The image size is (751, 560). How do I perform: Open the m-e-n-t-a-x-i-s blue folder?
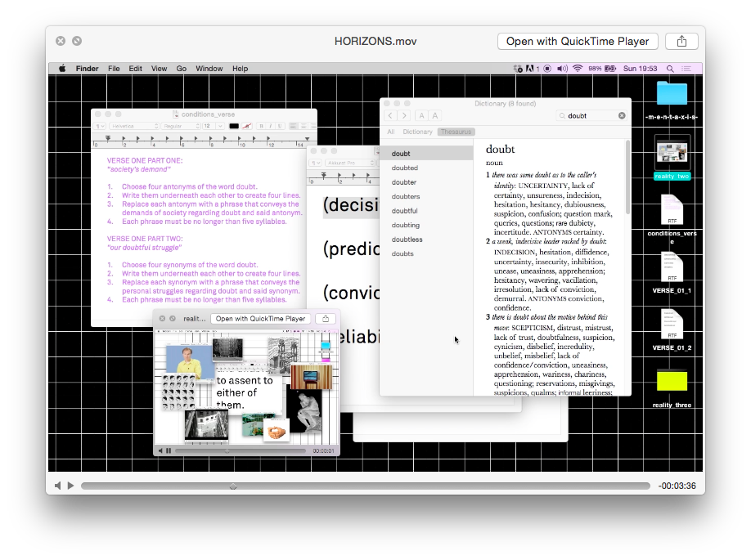click(x=672, y=93)
